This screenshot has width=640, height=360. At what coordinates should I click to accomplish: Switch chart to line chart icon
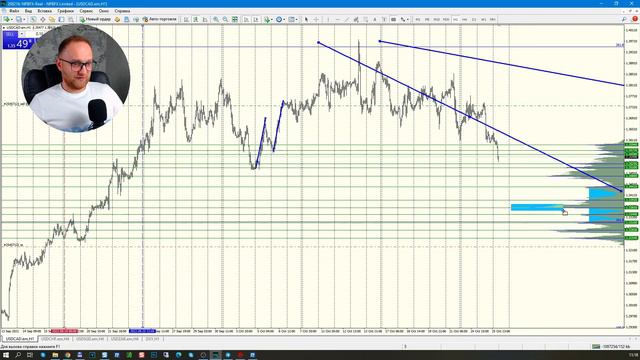[205, 19]
